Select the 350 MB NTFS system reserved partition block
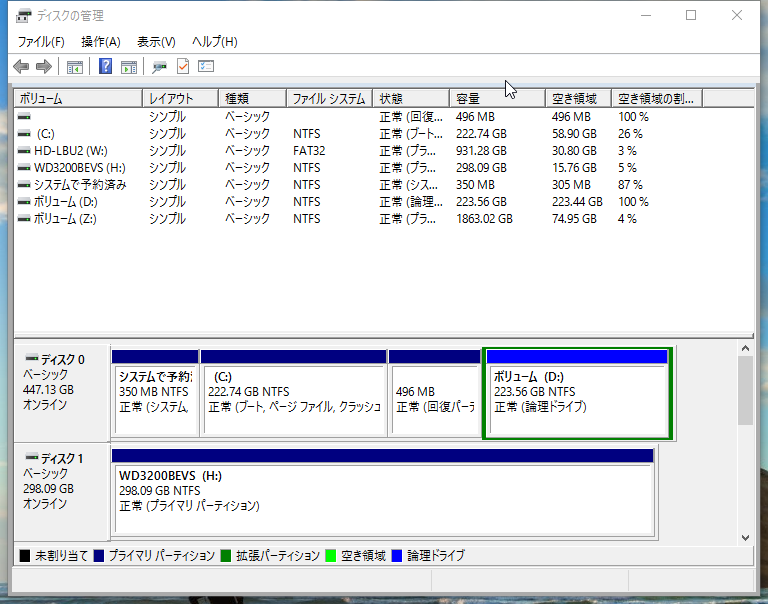 pyautogui.click(x=155, y=393)
